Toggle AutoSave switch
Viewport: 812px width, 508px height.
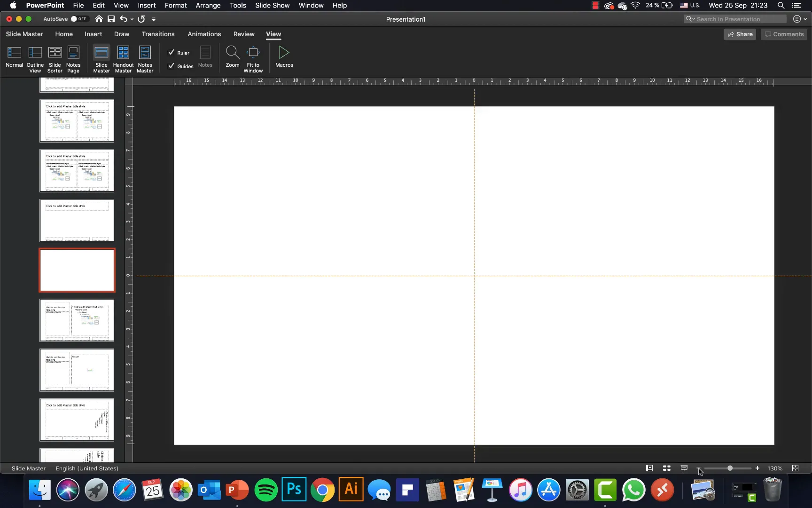79,19
